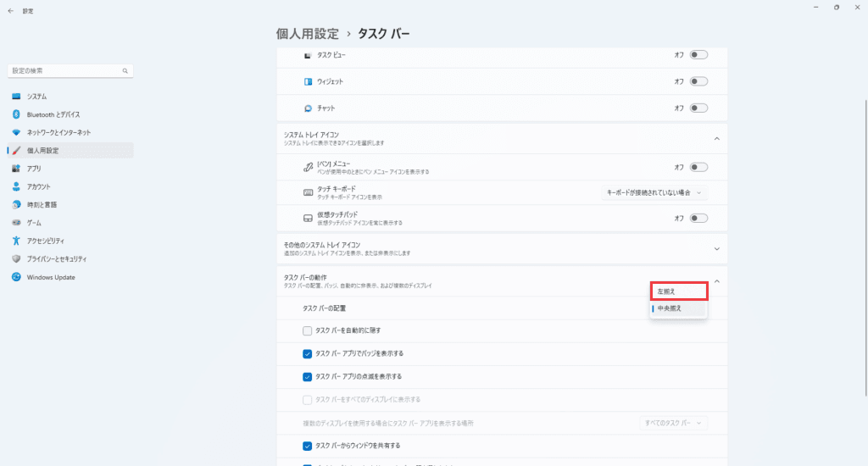Enable the チャット toggle switch
Image resolution: width=868 pixels, height=466 pixels.
point(698,108)
